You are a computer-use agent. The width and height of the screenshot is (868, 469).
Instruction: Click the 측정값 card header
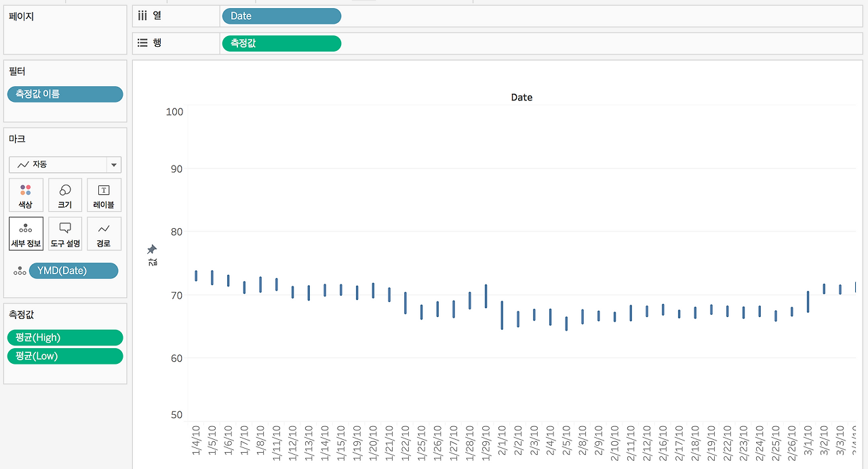click(22, 314)
